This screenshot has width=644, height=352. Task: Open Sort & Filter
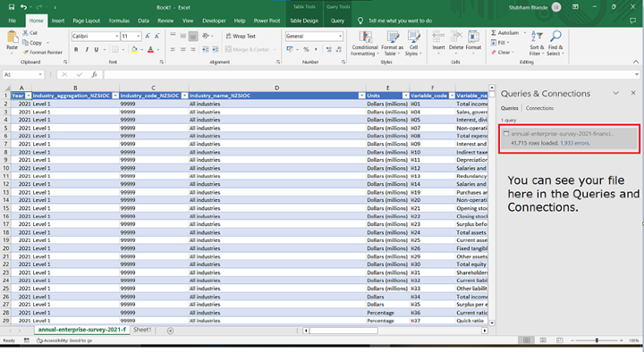(536, 44)
